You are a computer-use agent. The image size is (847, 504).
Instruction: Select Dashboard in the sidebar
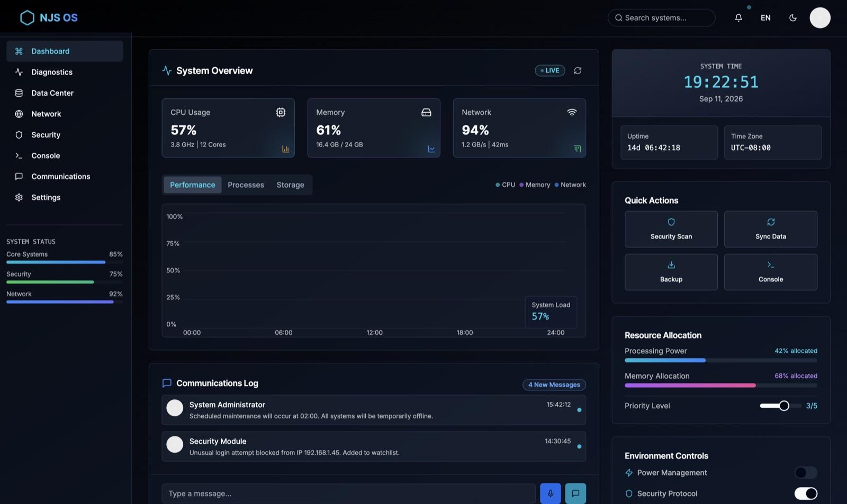click(x=65, y=51)
